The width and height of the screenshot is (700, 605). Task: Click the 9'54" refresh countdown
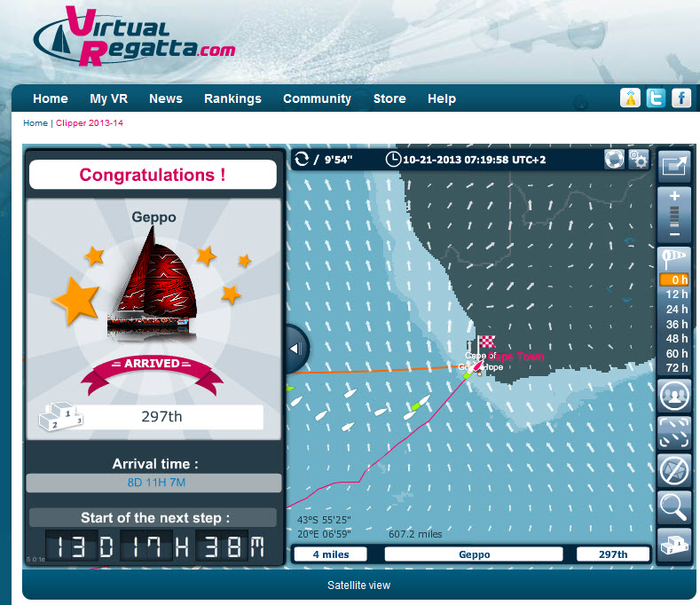[x=338, y=160]
